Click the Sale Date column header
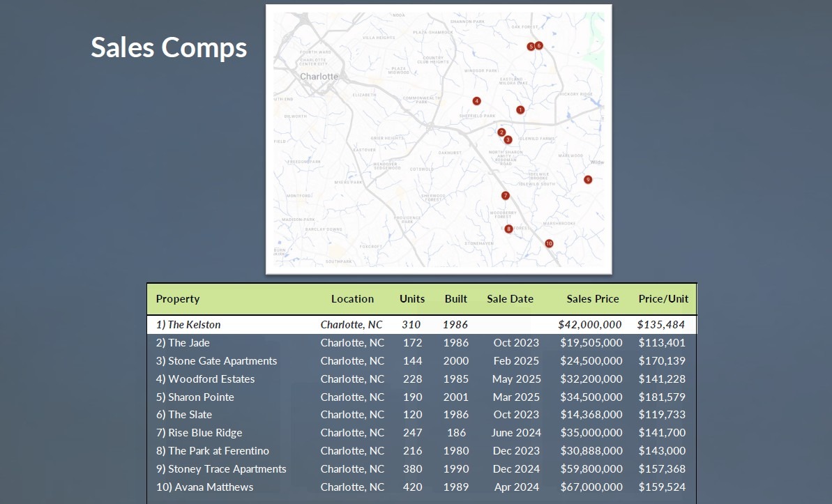Screen dimensions: 832x504 [510, 299]
